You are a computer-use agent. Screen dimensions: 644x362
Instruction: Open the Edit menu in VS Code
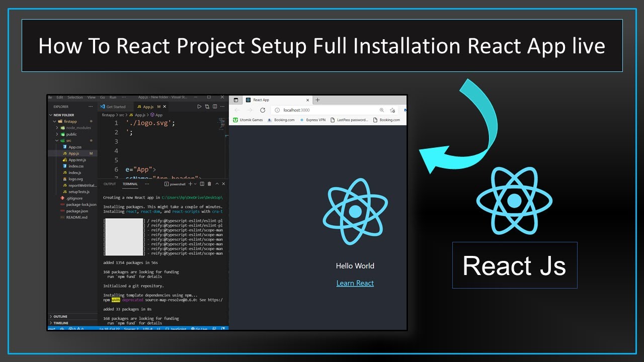60,98
